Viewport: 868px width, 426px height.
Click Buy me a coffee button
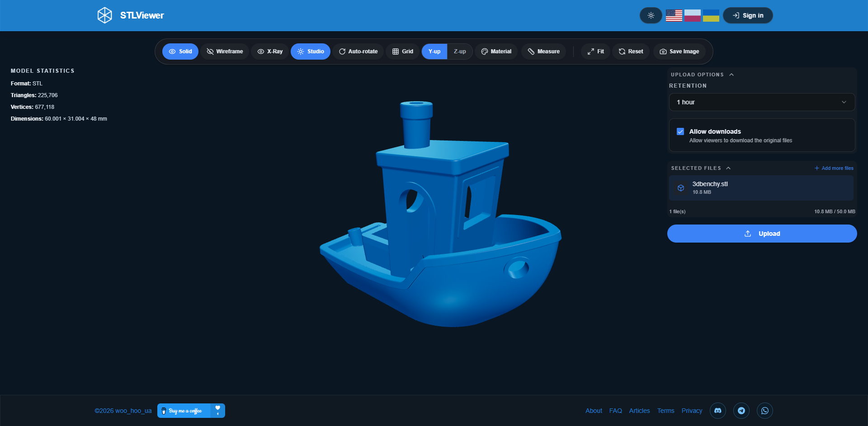[191, 411]
